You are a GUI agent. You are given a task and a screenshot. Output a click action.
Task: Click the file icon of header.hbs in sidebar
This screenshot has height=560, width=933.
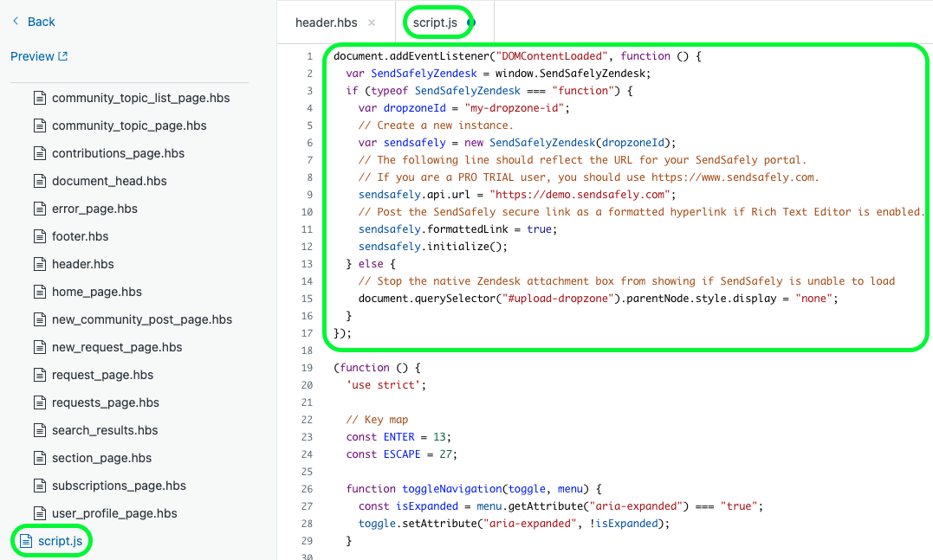pyautogui.click(x=40, y=265)
